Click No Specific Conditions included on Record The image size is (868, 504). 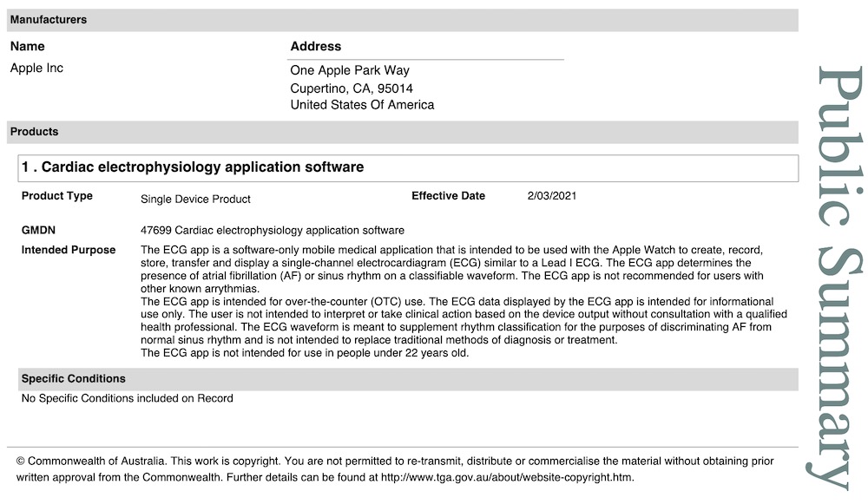[128, 398]
